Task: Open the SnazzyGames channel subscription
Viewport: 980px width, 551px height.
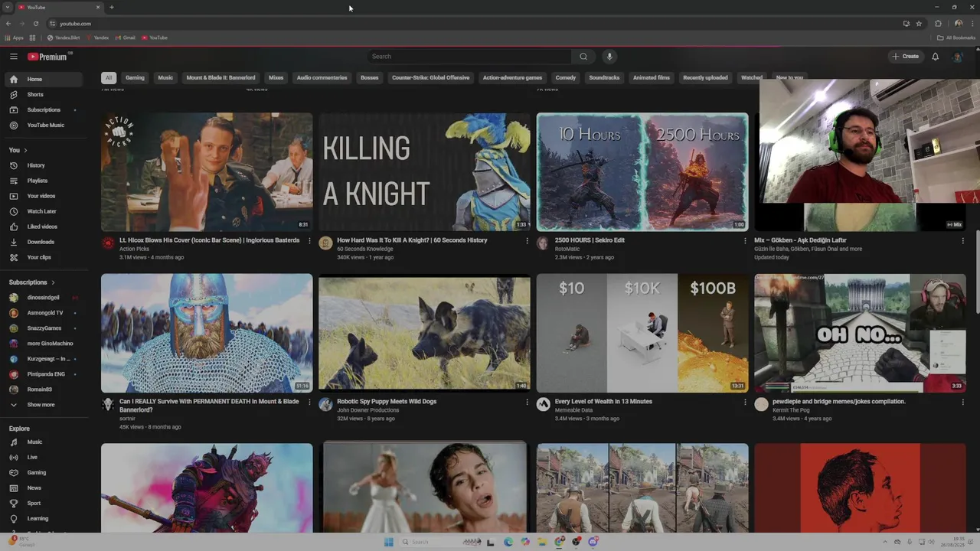Action: click(43, 328)
